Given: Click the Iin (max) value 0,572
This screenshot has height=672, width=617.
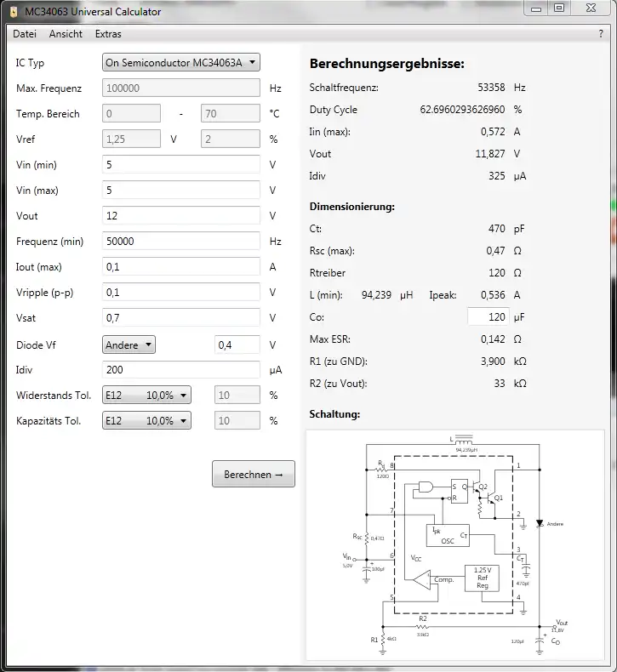Looking at the screenshot, I should click(x=493, y=132).
